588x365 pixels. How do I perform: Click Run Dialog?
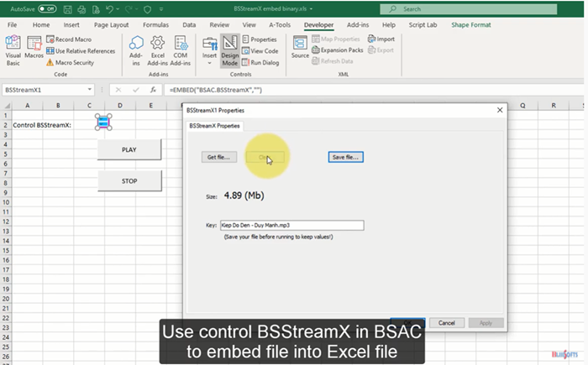(x=260, y=63)
